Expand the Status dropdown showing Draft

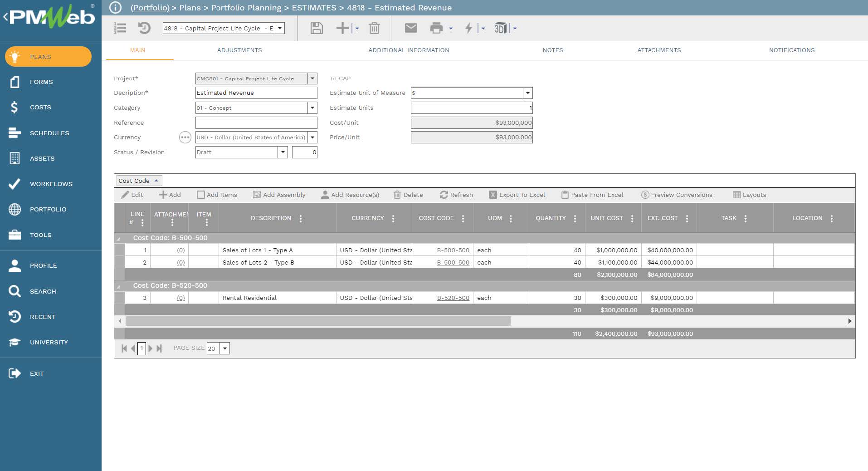pos(283,152)
